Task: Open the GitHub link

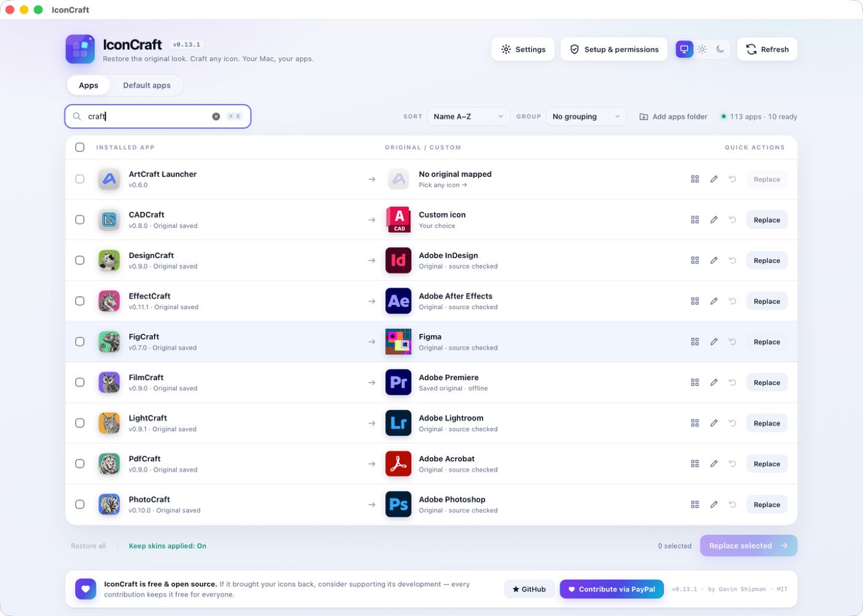Action: pyautogui.click(x=529, y=590)
